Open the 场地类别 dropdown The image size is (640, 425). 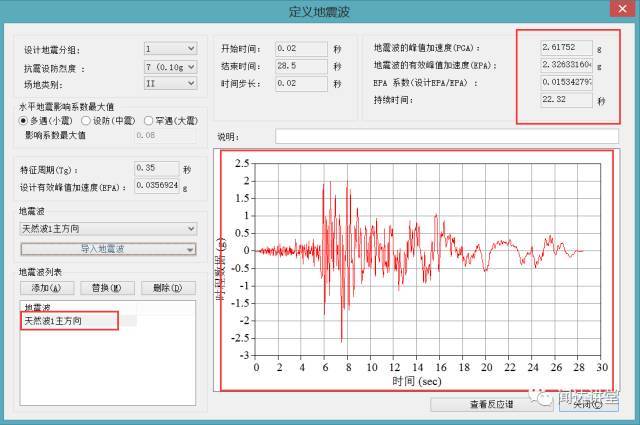click(x=171, y=84)
